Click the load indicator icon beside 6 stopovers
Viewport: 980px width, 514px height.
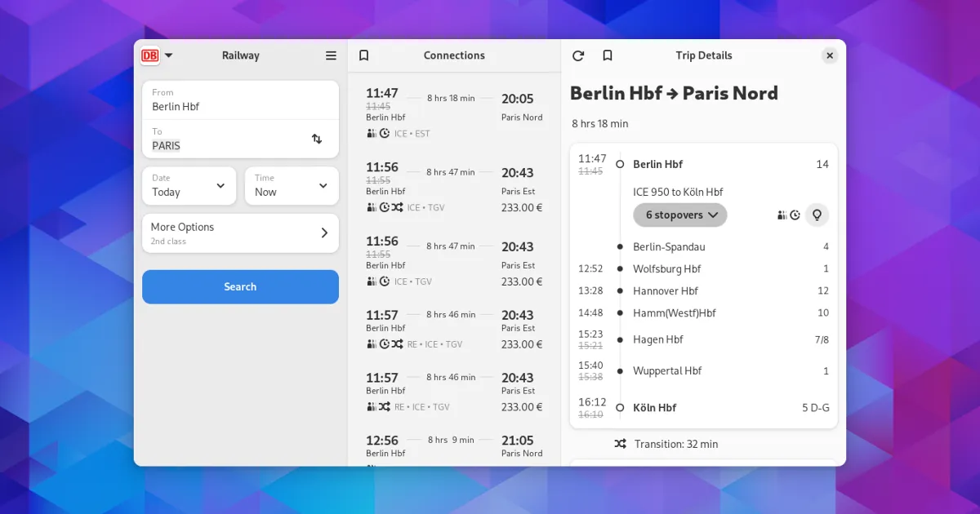(782, 215)
